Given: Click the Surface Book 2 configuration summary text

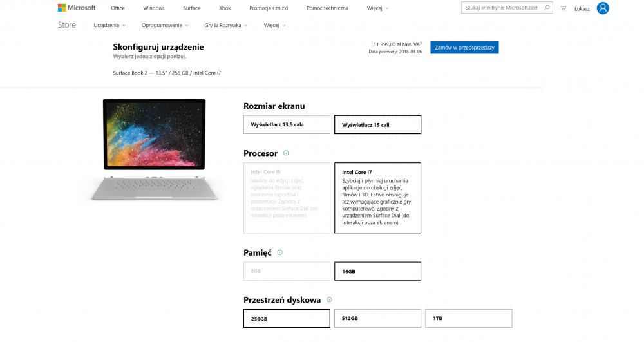Looking at the screenshot, I should tap(167, 73).
